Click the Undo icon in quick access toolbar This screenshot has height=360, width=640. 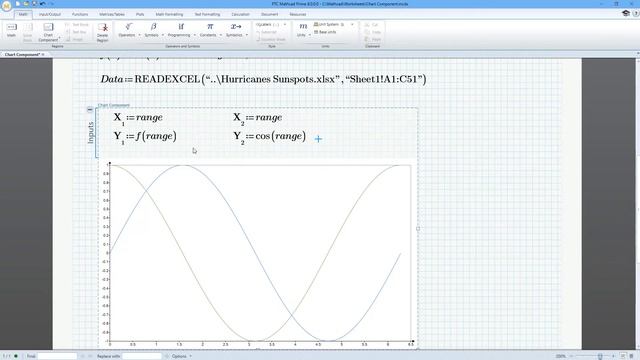[x=42, y=4]
